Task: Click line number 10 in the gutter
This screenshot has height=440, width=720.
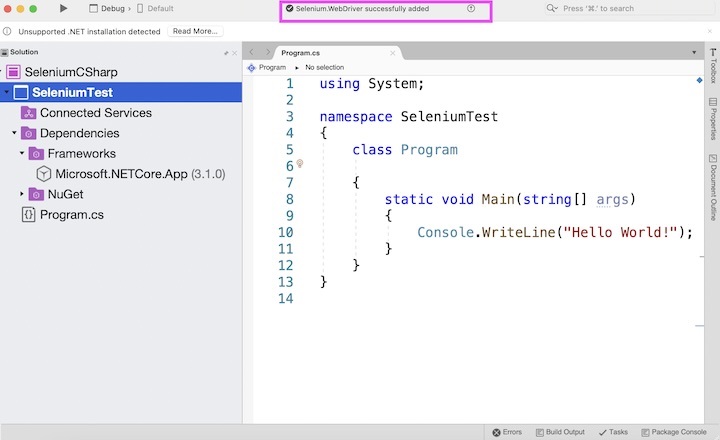Action: pyautogui.click(x=285, y=232)
